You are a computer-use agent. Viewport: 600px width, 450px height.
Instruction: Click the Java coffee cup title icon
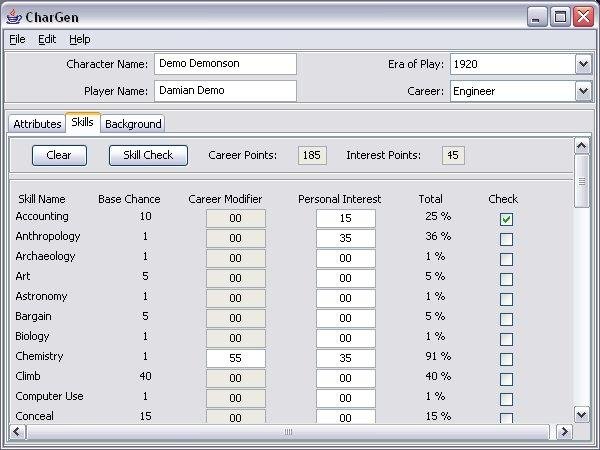[14, 17]
